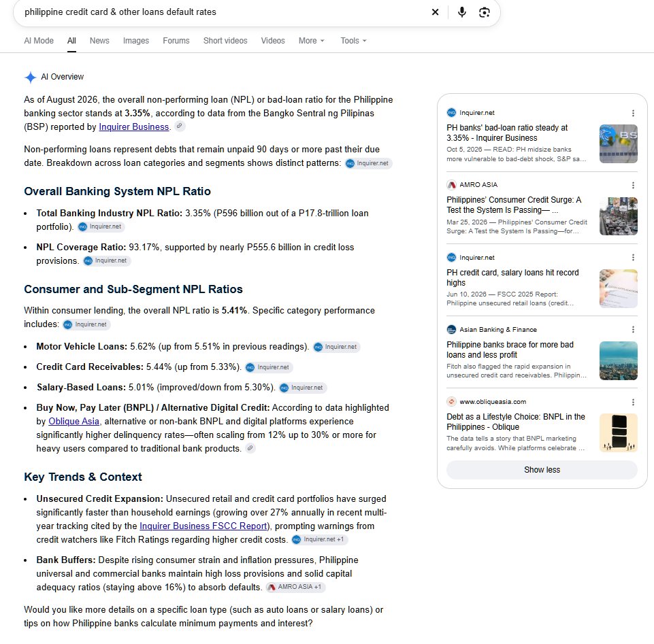Select the All results tab

(71, 41)
